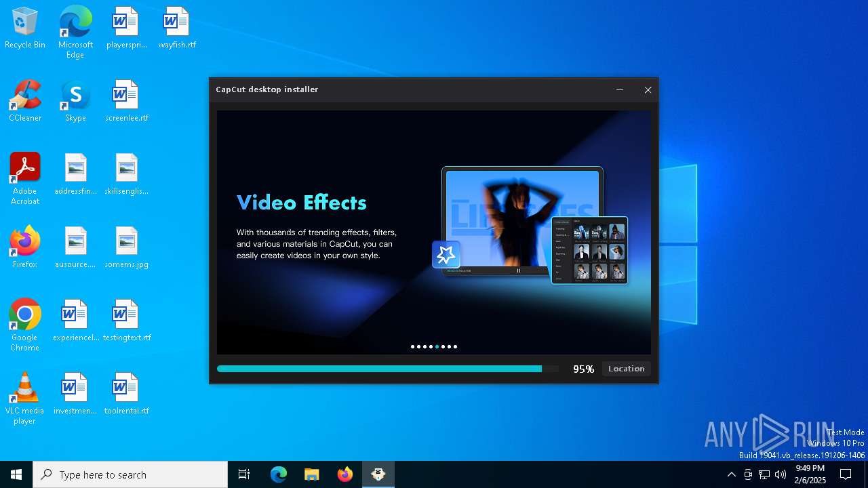868x488 pixels.
Task: Open Firefox from the taskbar
Action: (x=345, y=474)
